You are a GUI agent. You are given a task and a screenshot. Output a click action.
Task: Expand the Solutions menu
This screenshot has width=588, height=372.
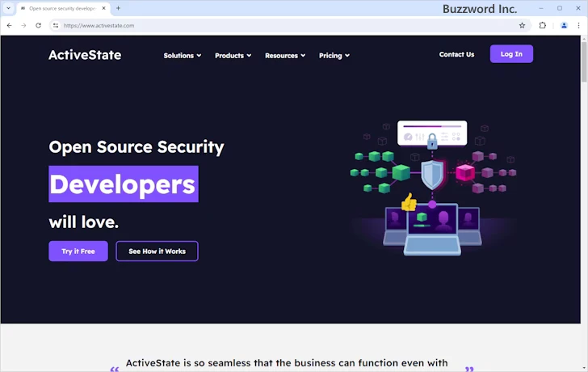(183, 56)
